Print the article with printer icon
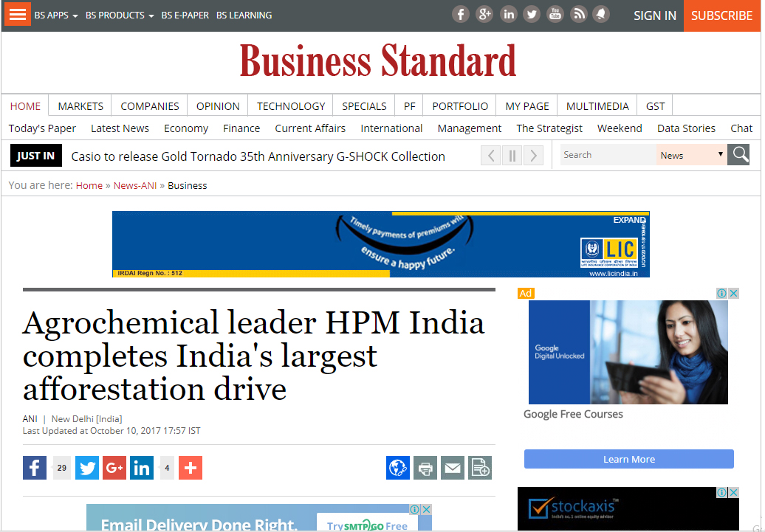The height and width of the screenshot is (532, 765). [x=425, y=468]
